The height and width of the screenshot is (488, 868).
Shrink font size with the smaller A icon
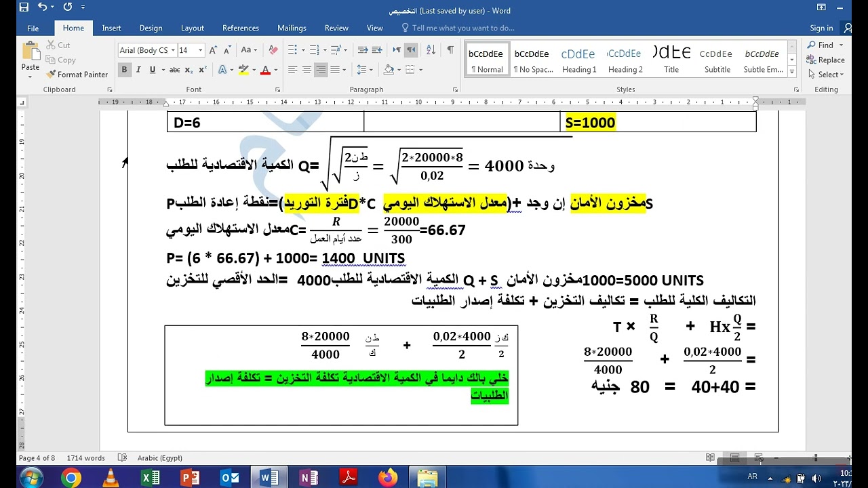226,50
